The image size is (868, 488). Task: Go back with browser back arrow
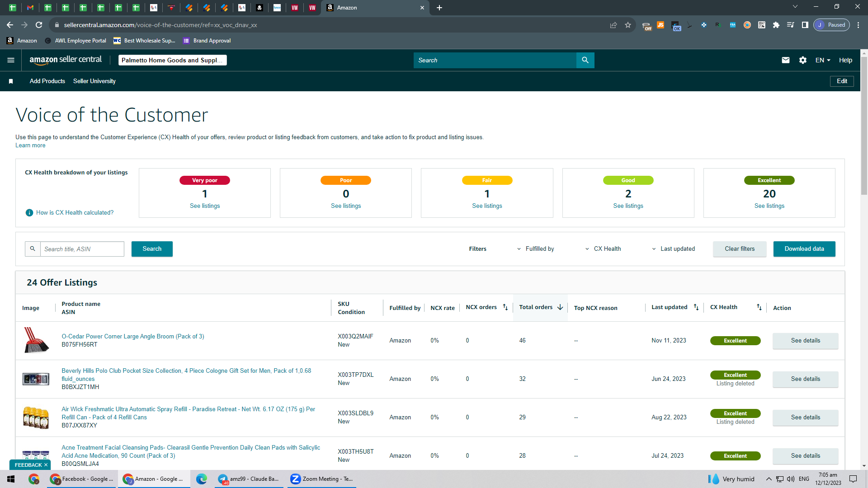click(x=10, y=25)
